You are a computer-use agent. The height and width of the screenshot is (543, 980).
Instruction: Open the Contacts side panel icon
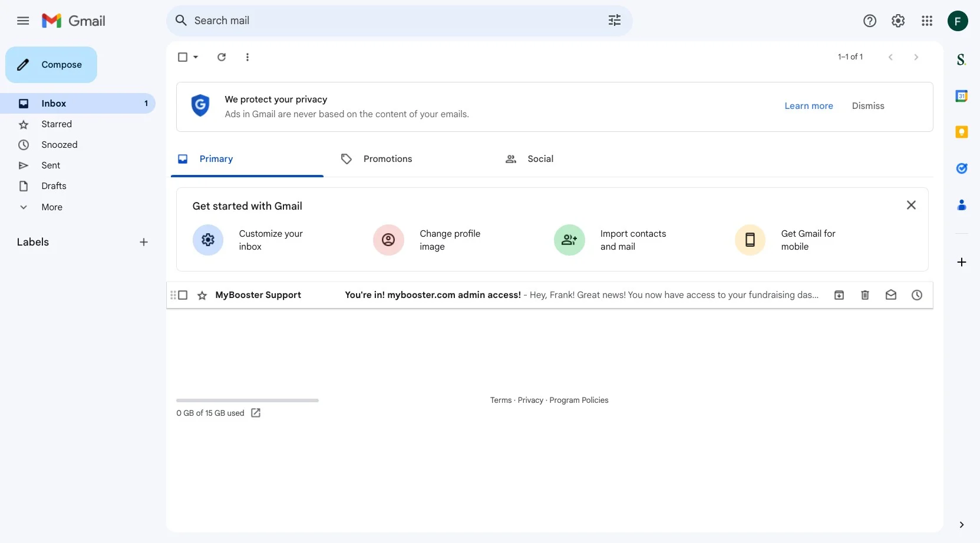962,205
